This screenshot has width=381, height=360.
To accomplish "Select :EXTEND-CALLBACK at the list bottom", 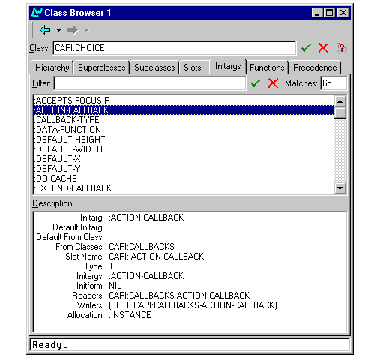I will click(x=184, y=188).
